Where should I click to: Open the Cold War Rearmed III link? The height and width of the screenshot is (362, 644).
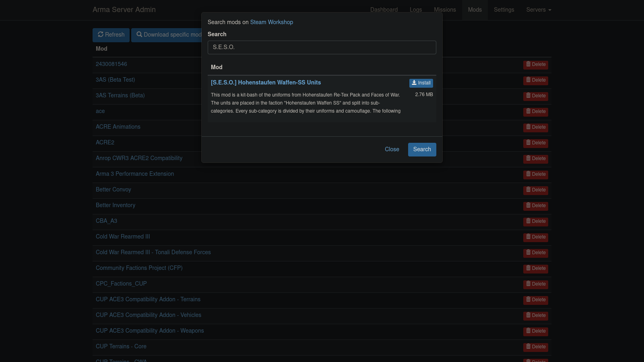[x=123, y=237]
